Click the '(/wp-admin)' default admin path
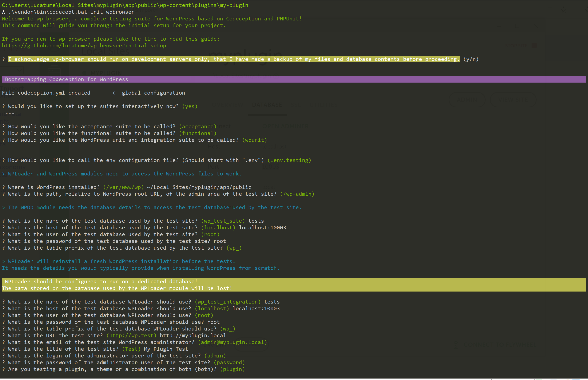Viewport: 588px width, 380px height. click(297, 194)
